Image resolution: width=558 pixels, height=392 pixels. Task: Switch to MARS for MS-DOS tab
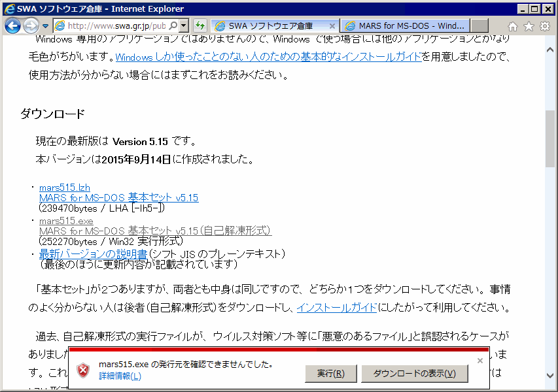click(x=406, y=26)
